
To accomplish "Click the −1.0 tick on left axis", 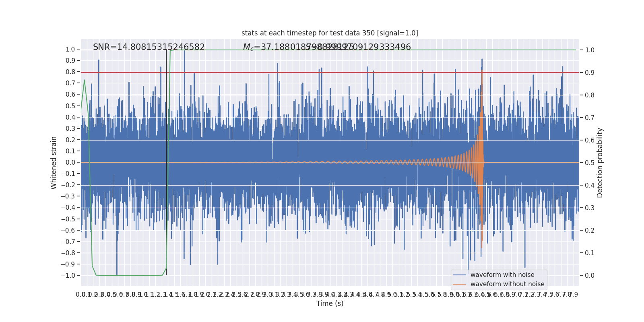I will tap(68, 275).
